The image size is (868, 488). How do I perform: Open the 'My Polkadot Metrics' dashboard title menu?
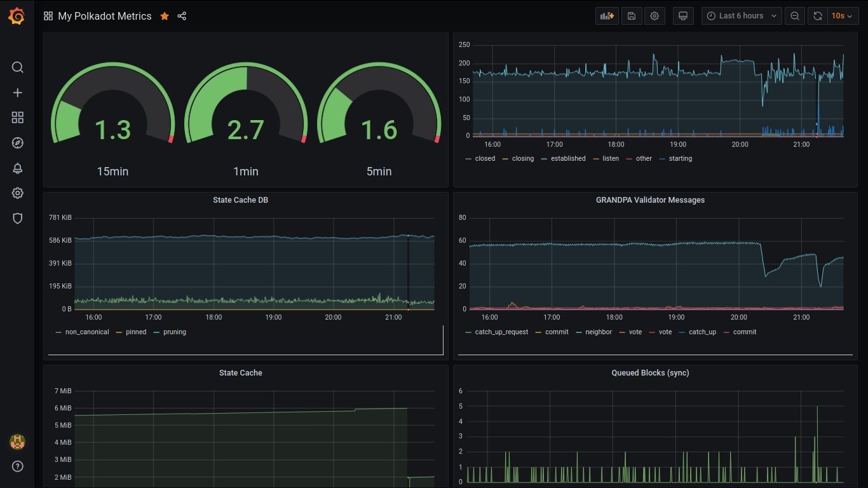point(104,17)
